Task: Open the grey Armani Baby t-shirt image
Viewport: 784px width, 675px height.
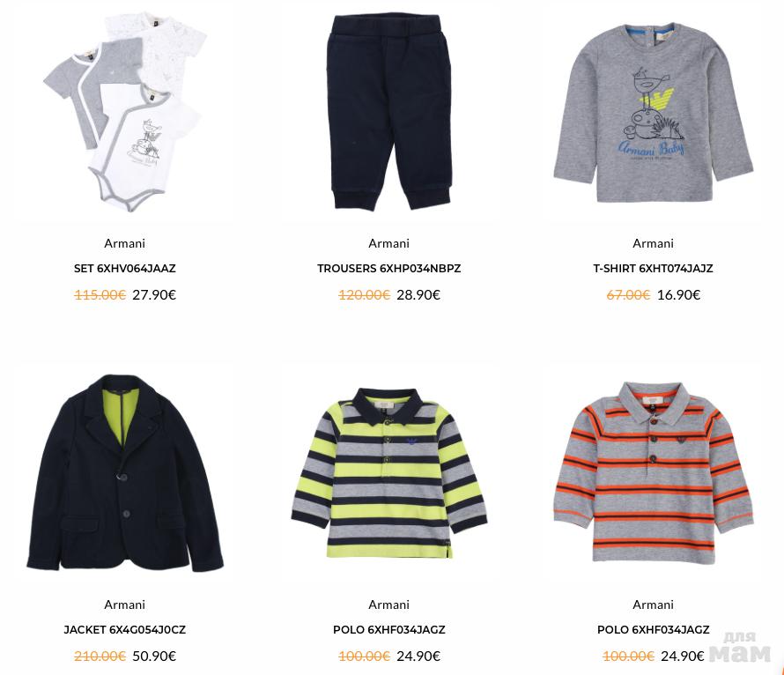Action: pyautogui.click(x=654, y=113)
